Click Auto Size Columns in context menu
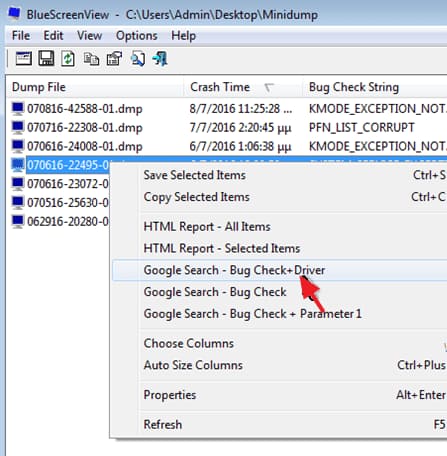 click(279, 365)
